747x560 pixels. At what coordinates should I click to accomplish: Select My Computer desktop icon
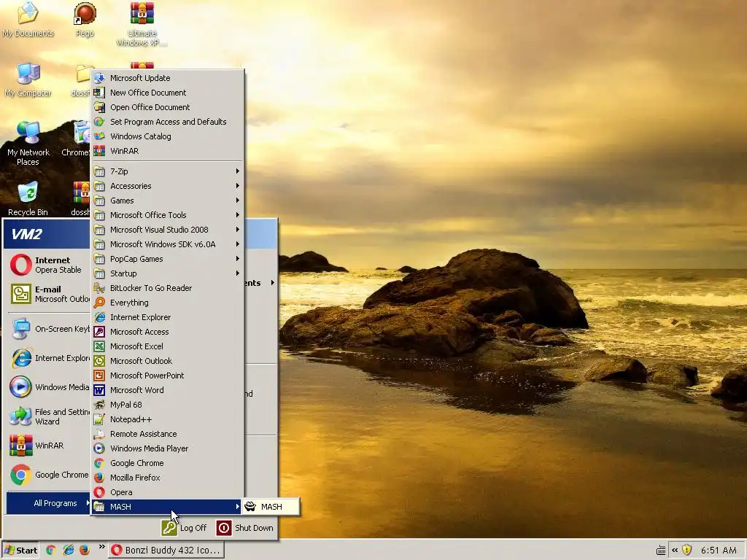tap(28, 79)
